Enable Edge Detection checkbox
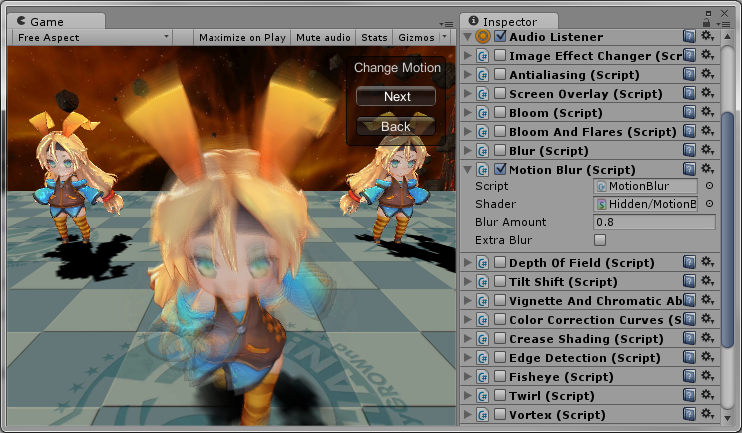Viewport: 742px width, 433px height. pos(500,357)
